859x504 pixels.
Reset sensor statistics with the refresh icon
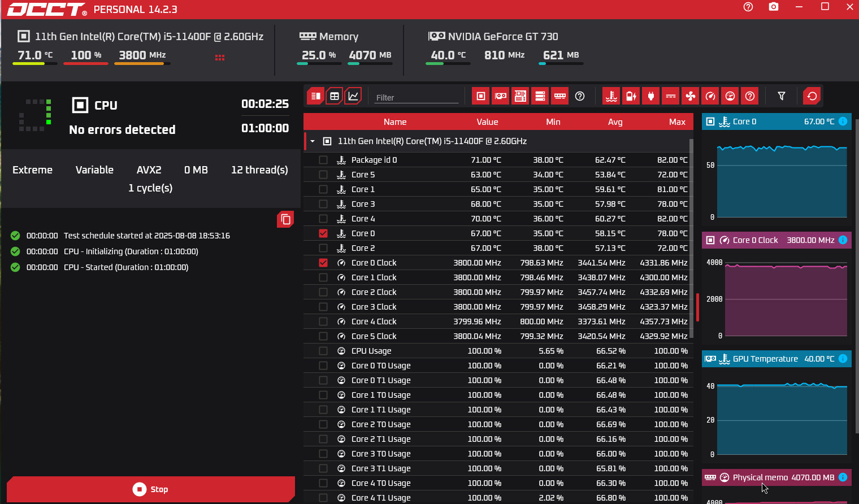point(812,96)
